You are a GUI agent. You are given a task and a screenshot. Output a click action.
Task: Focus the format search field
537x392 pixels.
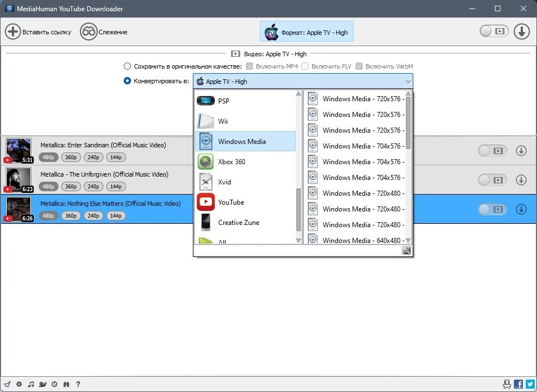297,250
